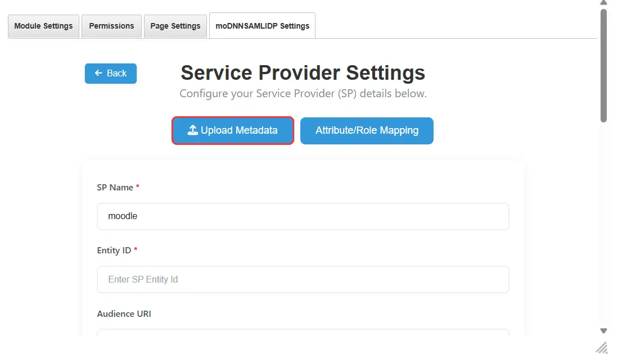Screen dimensions: 618x364
Task: Click the Upload Metadata button
Action: tap(232, 130)
